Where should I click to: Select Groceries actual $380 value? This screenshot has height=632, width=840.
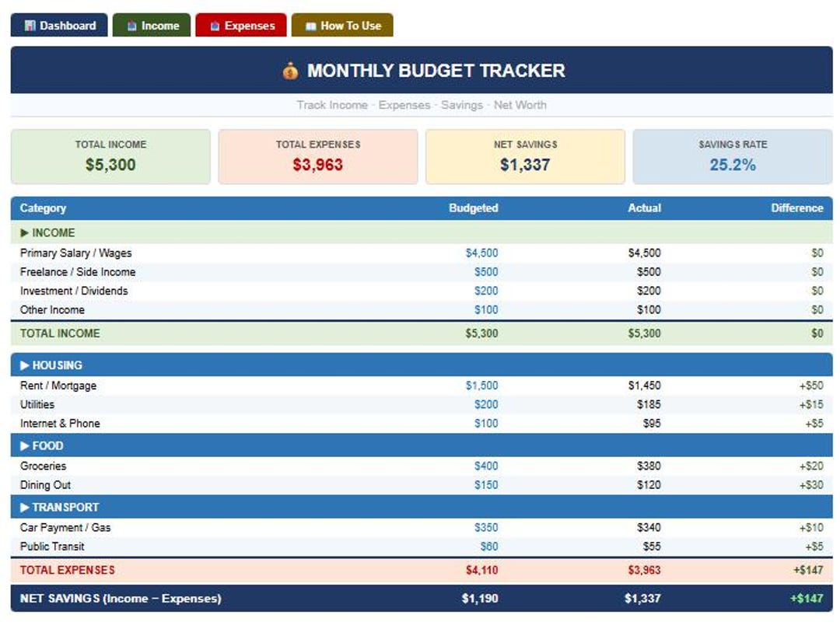[649, 466]
